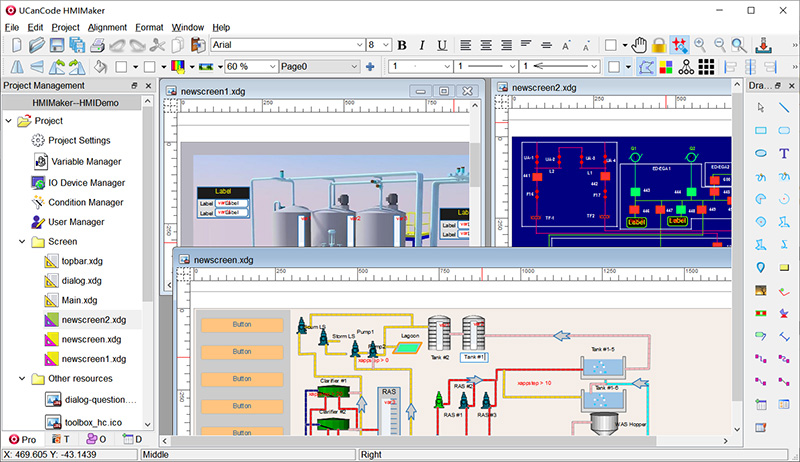Click the Zoom In magnifier
800x462 pixels.
tap(699, 45)
